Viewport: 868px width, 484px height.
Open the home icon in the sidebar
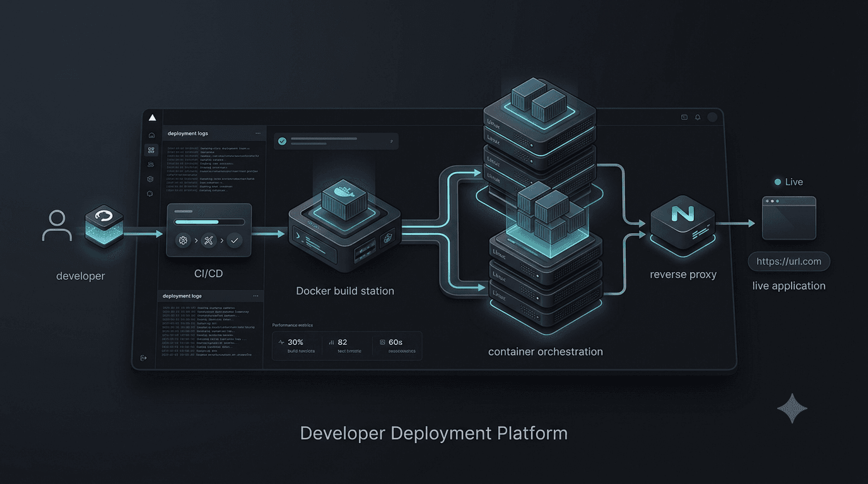coord(151,135)
